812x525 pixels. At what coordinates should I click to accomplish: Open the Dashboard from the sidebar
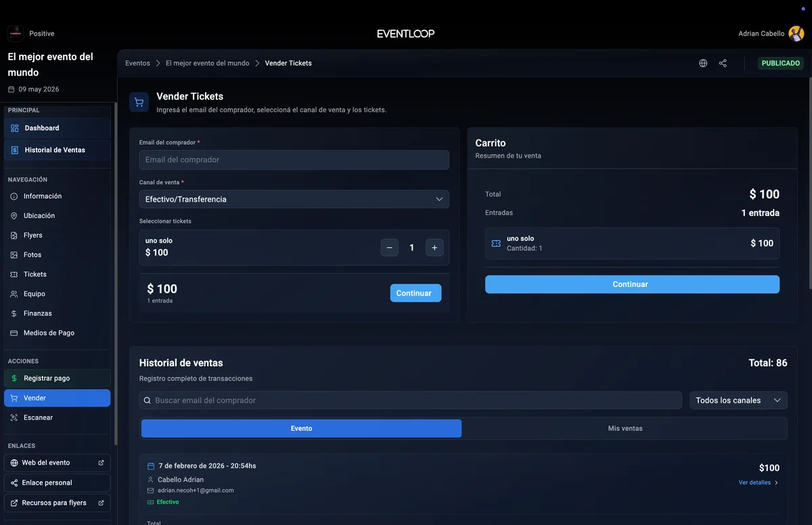pos(42,128)
